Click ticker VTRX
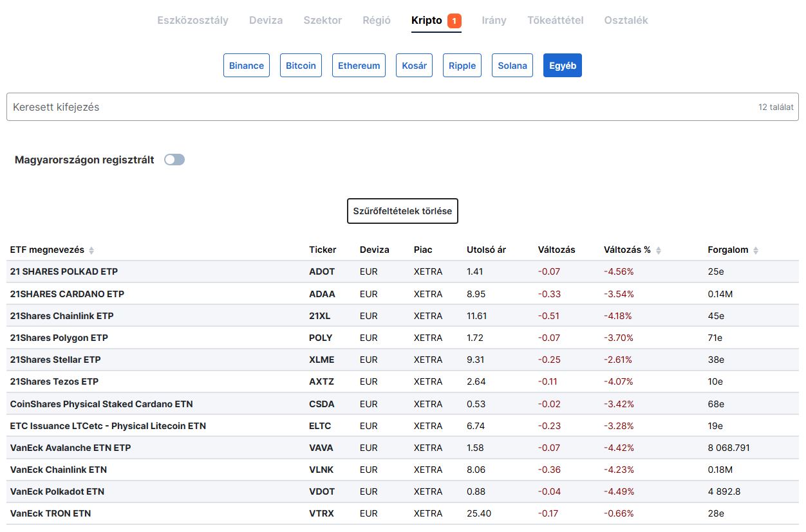The image size is (806, 532). [x=321, y=513]
